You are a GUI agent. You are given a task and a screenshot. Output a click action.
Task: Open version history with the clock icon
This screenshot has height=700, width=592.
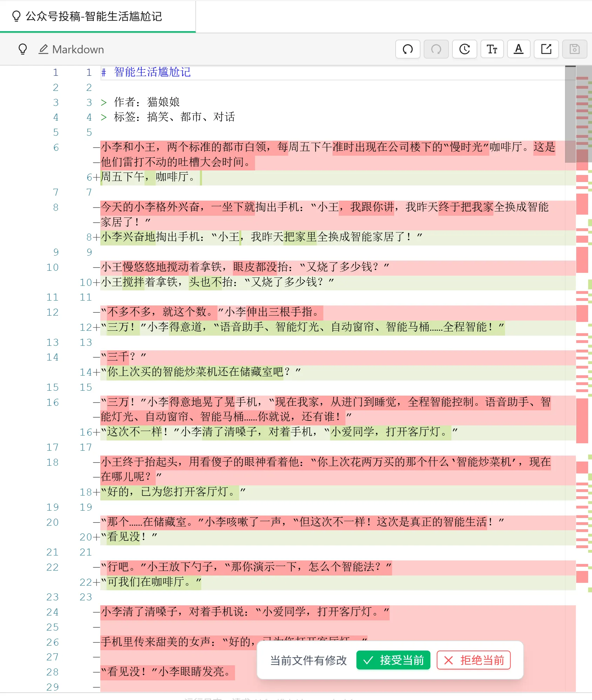click(464, 49)
